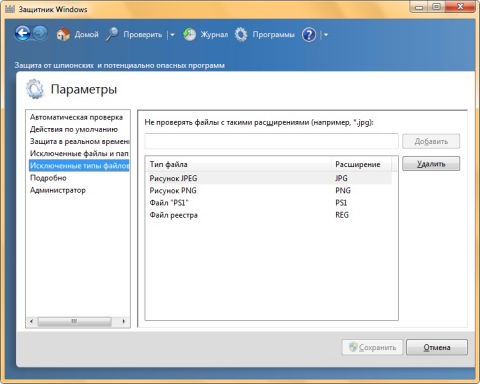
Task: Maximize the Защитник Windows window
Action: 437,7
